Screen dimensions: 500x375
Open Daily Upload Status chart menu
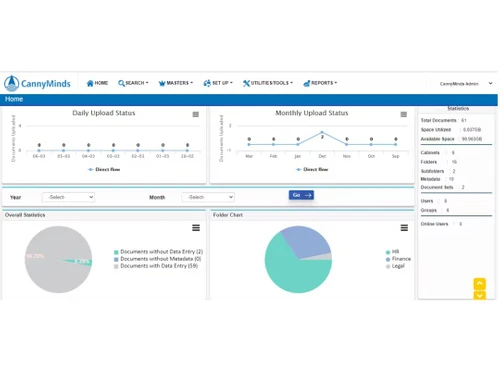click(x=196, y=114)
